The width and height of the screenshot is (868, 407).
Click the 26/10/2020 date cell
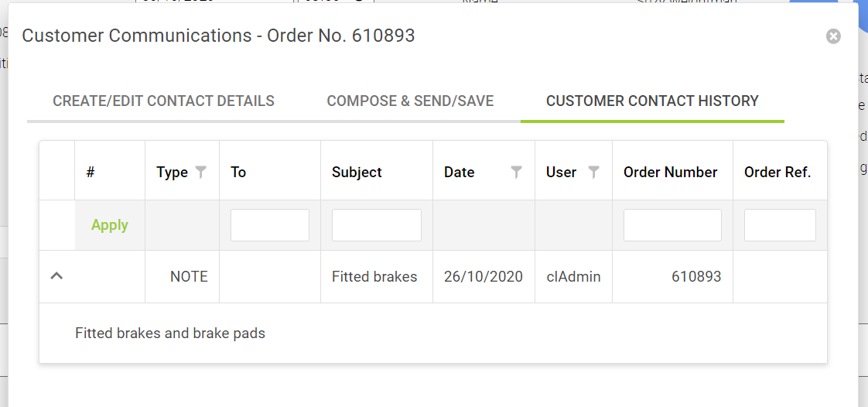click(484, 276)
